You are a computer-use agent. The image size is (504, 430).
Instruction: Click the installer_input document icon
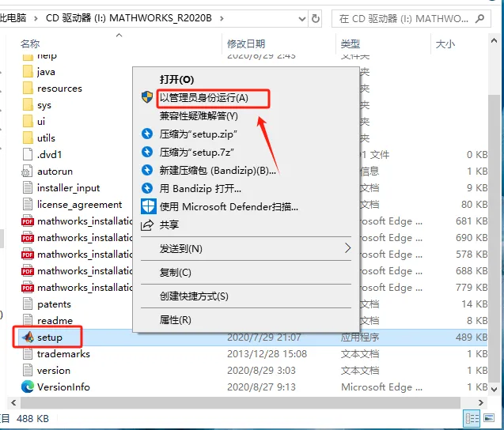[28, 187]
